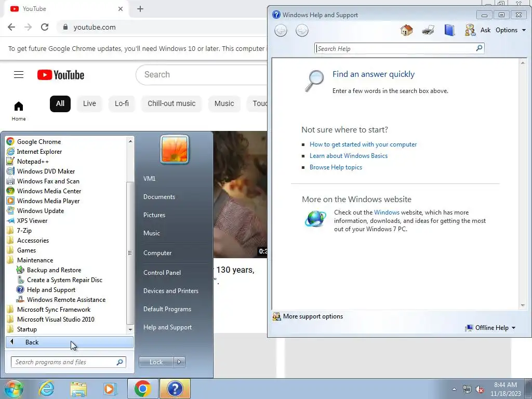Expand Microsoft Visual Studio 2010 folder
The width and height of the screenshot is (532, 399).
56,319
